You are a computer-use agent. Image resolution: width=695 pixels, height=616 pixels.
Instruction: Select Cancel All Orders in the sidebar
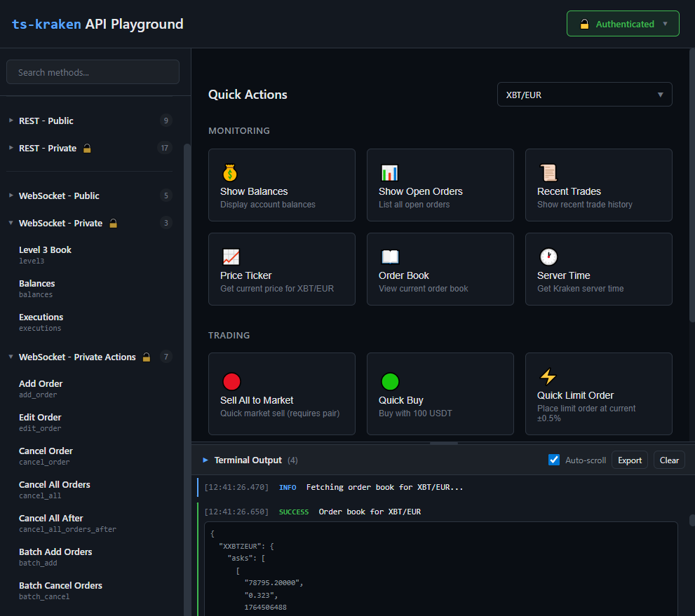[x=54, y=484]
